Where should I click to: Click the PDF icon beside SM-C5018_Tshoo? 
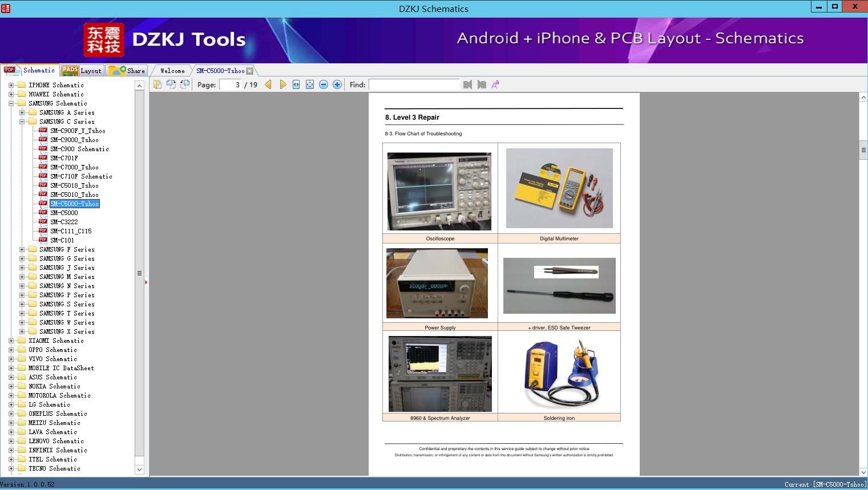43,185
